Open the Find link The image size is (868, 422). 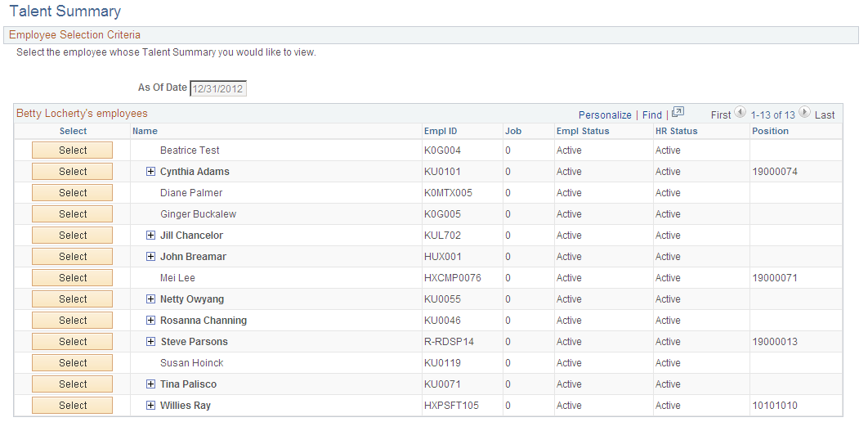652,115
